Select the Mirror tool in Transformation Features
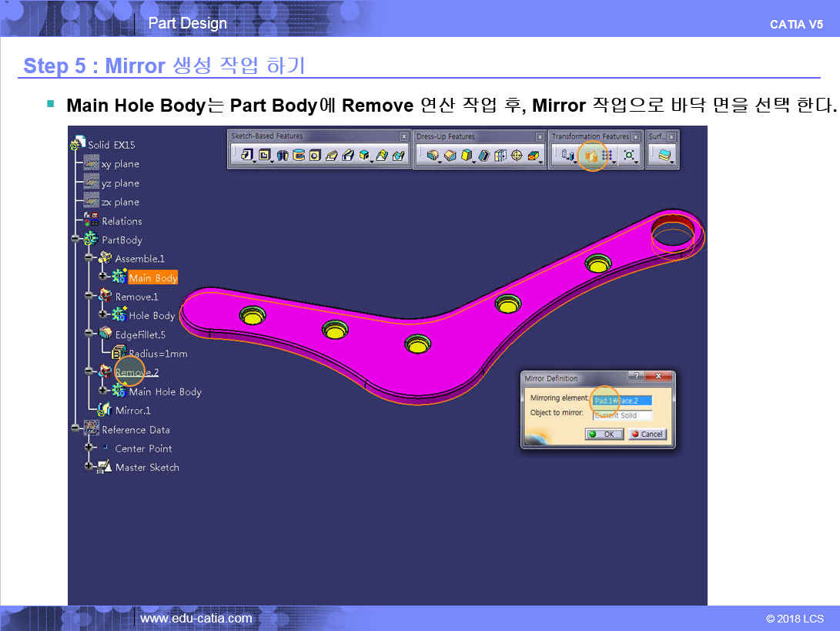Image resolution: width=840 pixels, height=631 pixels. (x=591, y=156)
